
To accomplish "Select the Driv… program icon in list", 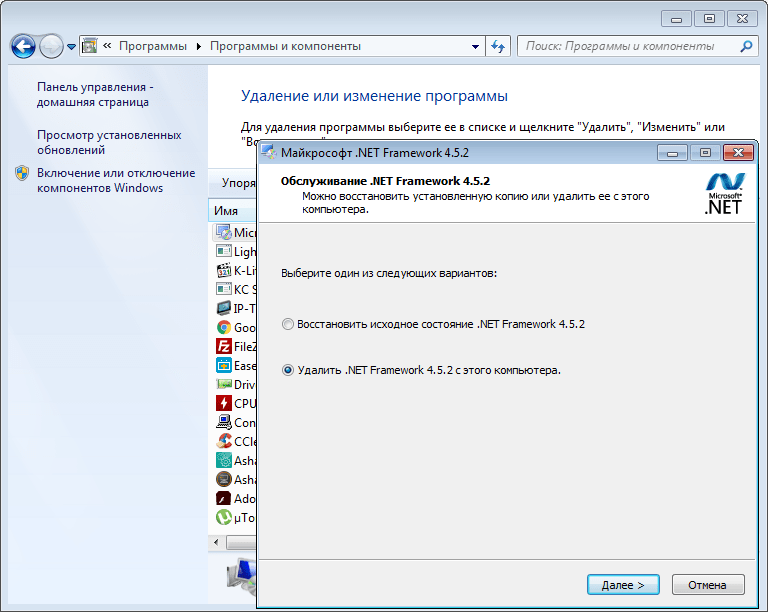I will click(224, 384).
